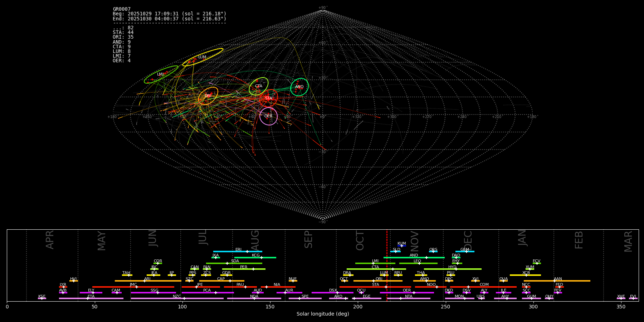The height and width of the screenshot is (322, 644).
Task: Click the LEO shower bar in the timeline
Action: pyautogui.click(x=418, y=263)
